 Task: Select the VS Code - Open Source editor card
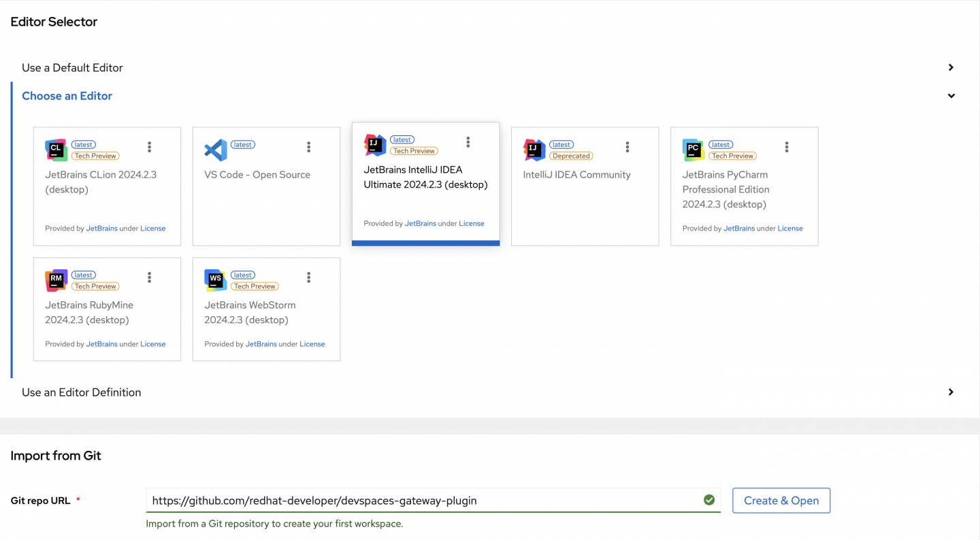pos(266,197)
